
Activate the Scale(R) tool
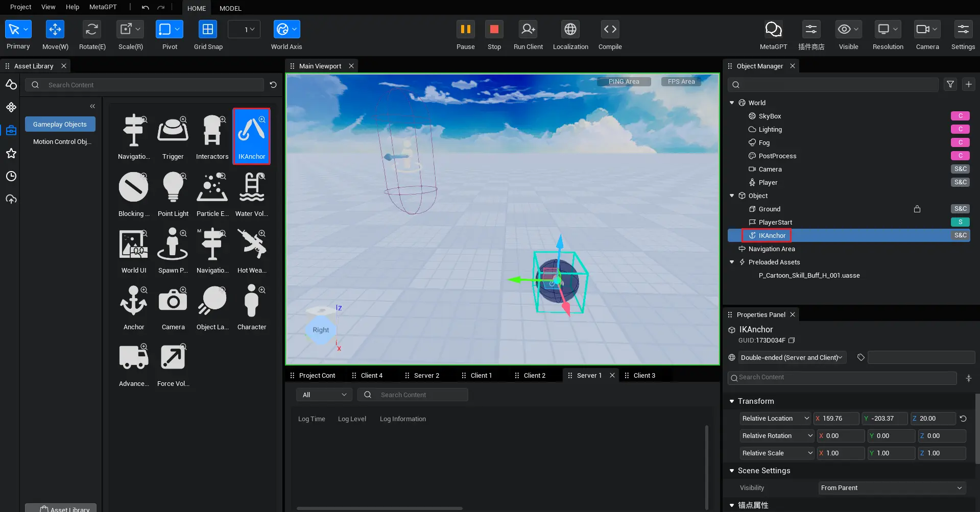(x=130, y=29)
